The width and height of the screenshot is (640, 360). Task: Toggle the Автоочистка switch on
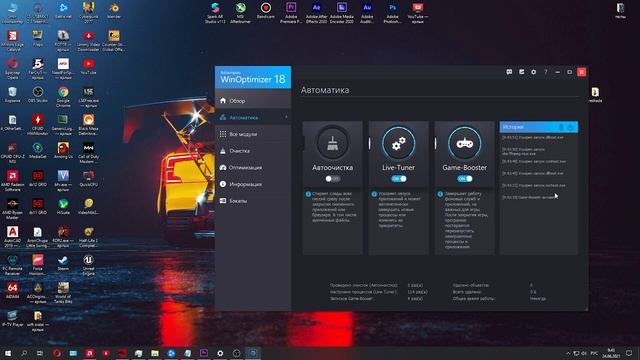coord(332,179)
